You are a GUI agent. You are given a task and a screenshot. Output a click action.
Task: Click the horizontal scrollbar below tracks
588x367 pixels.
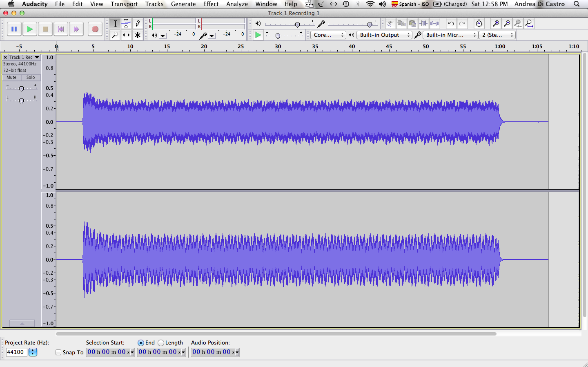(x=276, y=333)
